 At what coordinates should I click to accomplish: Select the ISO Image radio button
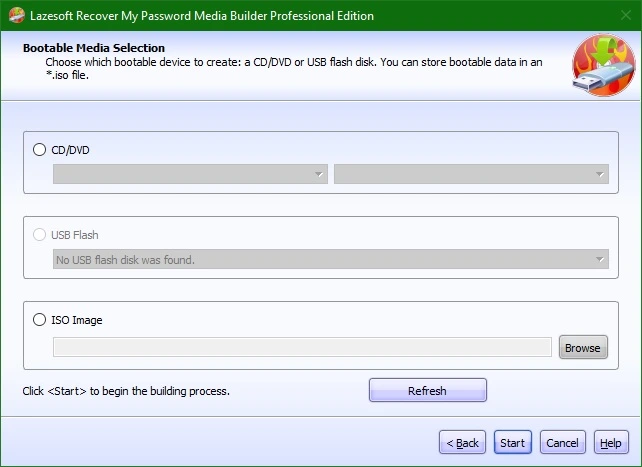39,319
